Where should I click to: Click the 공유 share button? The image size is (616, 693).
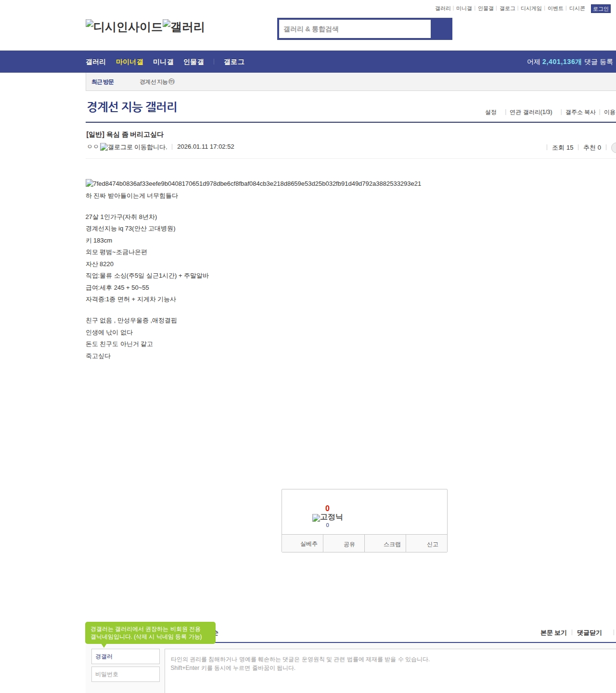click(x=349, y=544)
